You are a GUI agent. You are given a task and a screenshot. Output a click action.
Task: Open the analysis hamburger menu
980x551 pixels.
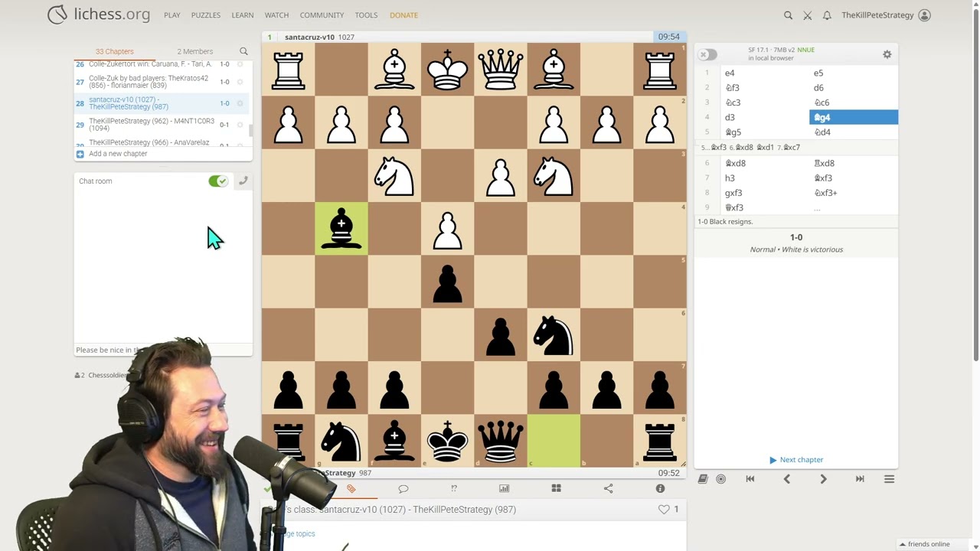pyautogui.click(x=889, y=479)
